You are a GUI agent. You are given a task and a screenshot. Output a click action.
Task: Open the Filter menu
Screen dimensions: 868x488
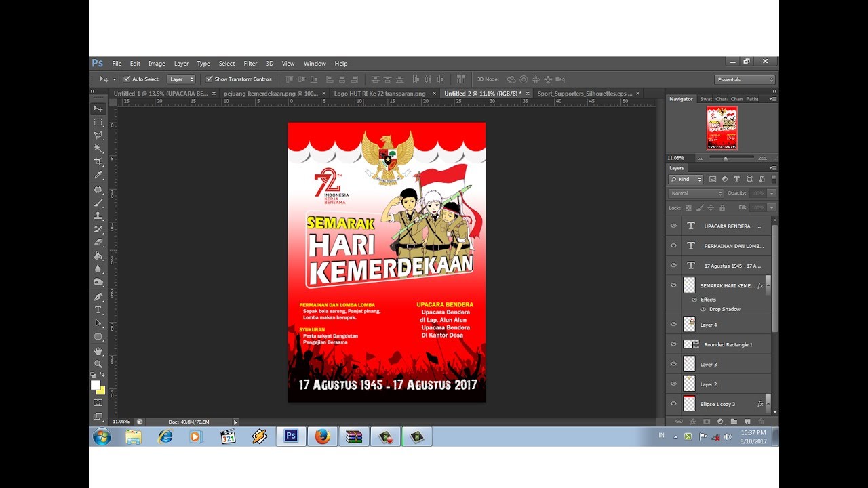[x=250, y=64]
